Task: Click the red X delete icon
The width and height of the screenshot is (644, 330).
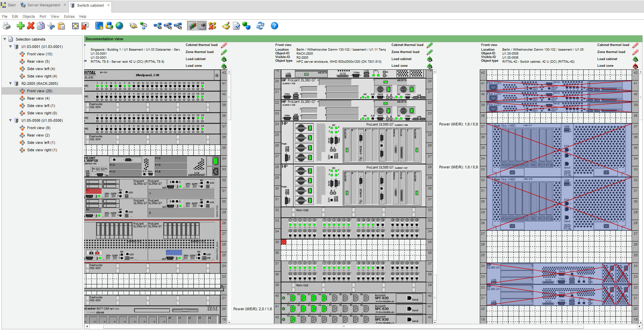Action: point(31,26)
